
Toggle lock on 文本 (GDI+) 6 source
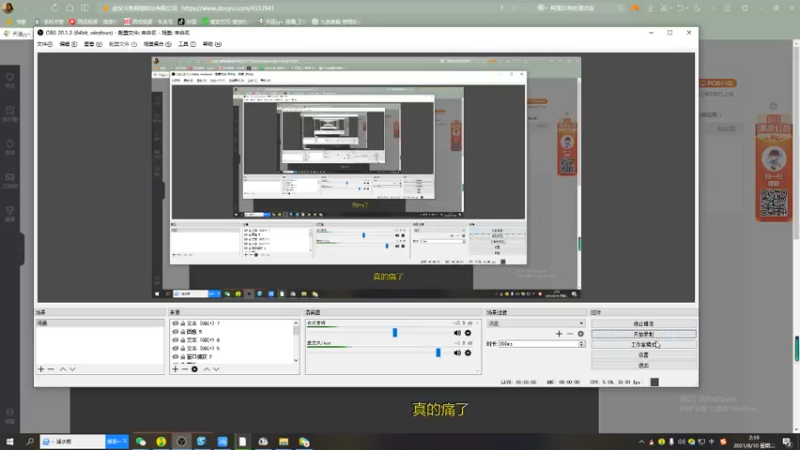click(183, 340)
